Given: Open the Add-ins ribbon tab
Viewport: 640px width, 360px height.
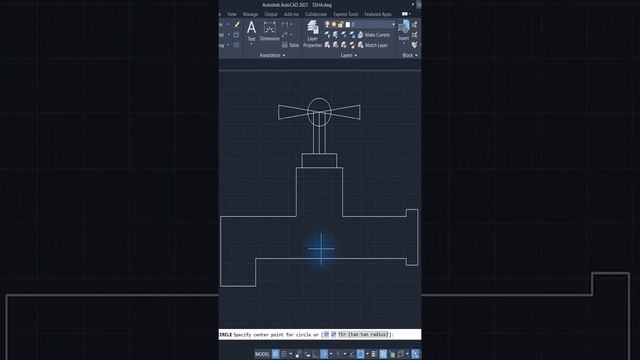Looking at the screenshot, I should tap(291, 14).
